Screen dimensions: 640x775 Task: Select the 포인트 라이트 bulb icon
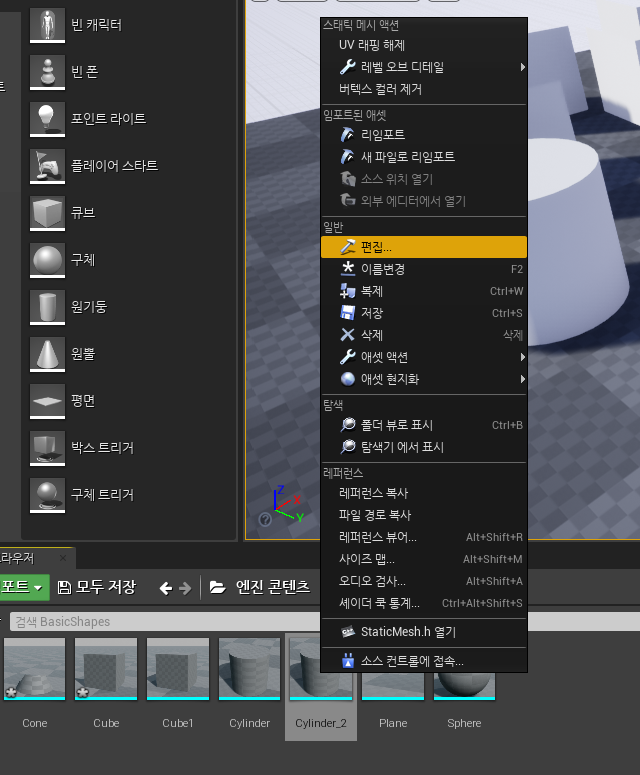[x=47, y=119]
